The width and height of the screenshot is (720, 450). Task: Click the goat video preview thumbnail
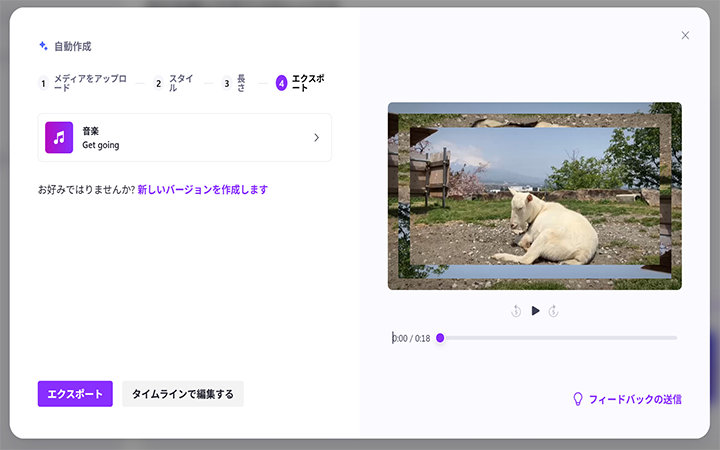pyautogui.click(x=534, y=196)
